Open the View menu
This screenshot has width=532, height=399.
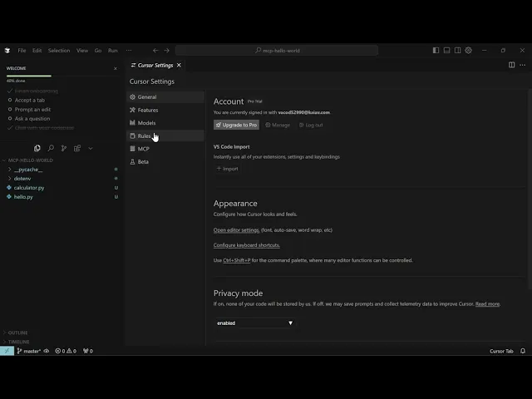tap(82, 51)
